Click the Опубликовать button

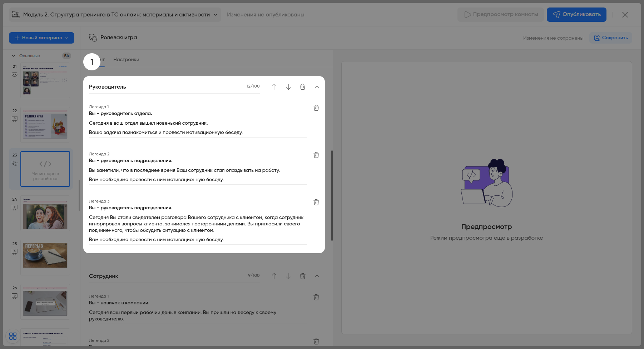click(x=576, y=15)
